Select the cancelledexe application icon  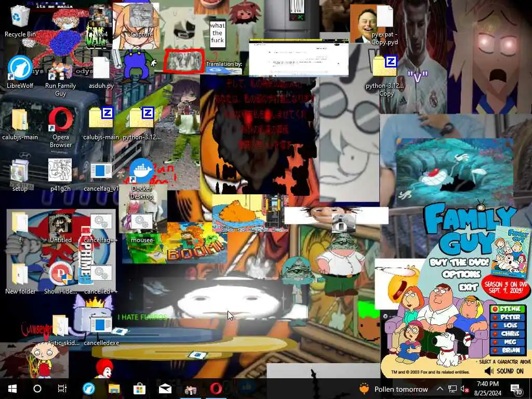[101, 325]
